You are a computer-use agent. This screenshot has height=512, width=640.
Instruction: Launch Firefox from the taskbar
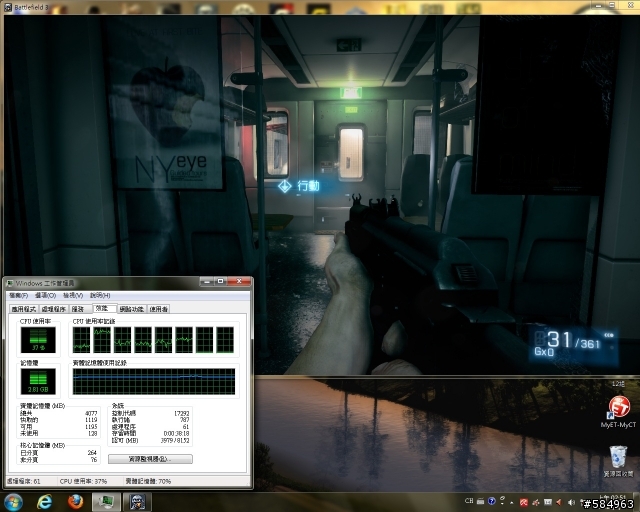coord(75,502)
